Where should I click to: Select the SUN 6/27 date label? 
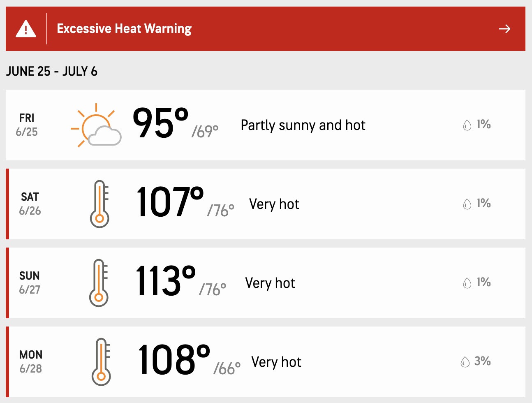pos(30,283)
